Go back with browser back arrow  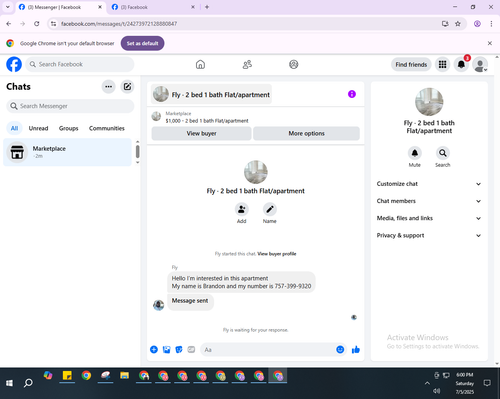pos(9,24)
